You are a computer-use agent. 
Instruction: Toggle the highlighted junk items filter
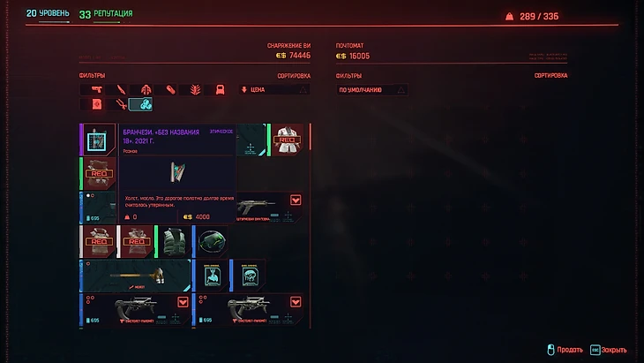141,104
